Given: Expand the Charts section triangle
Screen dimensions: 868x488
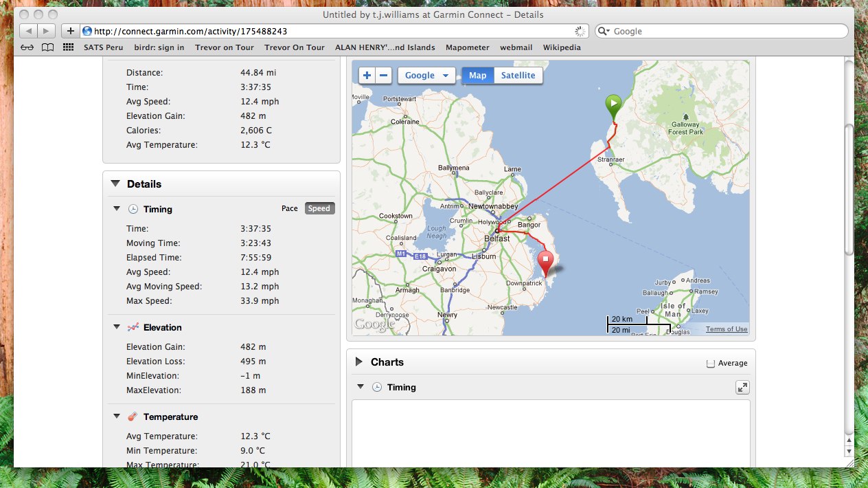Looking at the screenshot, I should coord(358,362).
